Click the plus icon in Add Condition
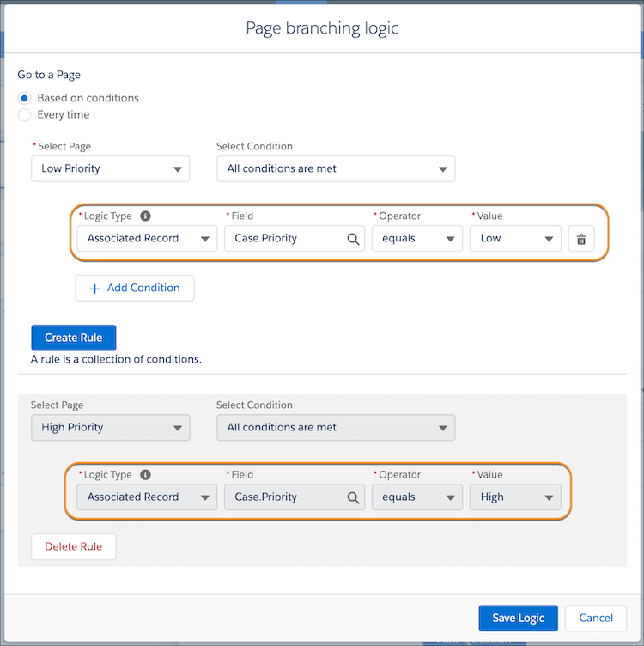The width and height of the screenshot is (644, 646). coord(95,289)
